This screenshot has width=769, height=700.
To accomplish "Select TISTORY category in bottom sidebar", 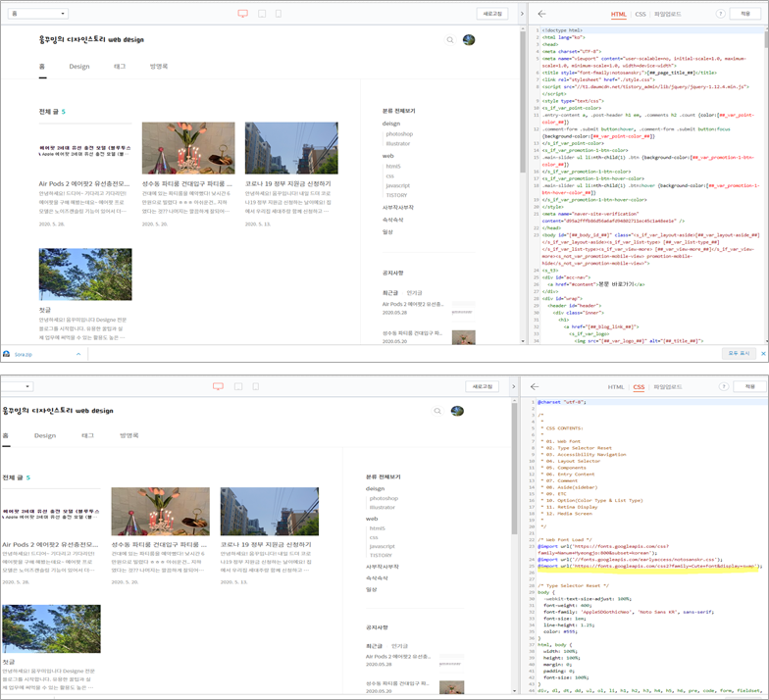I will click(x=381, y=555).
